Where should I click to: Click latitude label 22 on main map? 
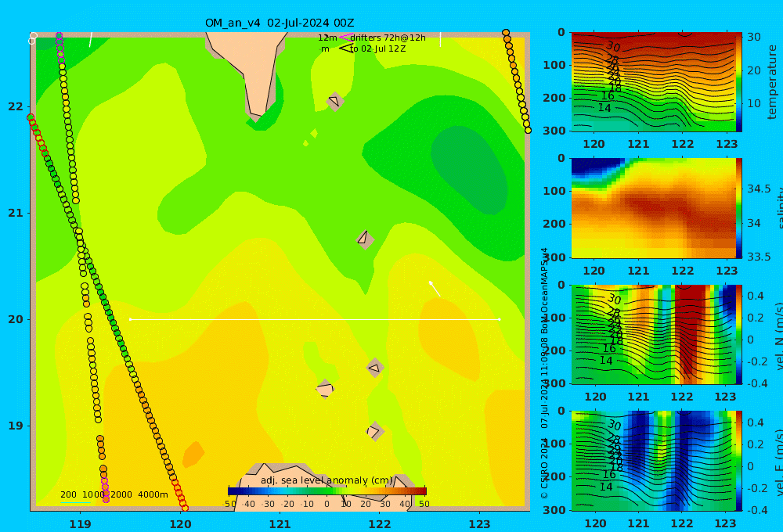point(16,107)
